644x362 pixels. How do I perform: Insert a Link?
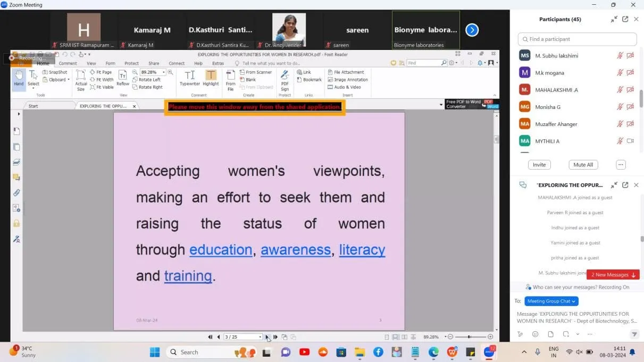[x=304, y=72]
